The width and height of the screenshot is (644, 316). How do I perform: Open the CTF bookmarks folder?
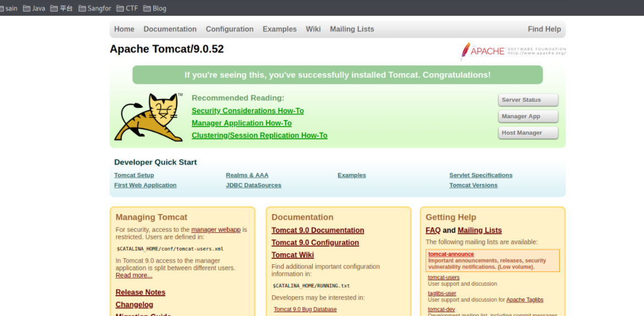point(127,8)
